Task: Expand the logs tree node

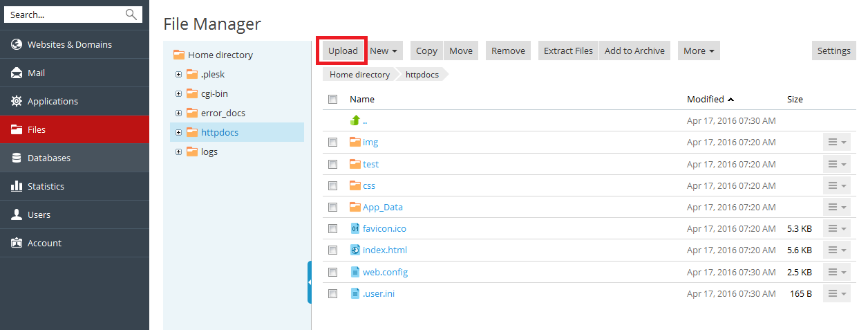Action: pos(178,152)
